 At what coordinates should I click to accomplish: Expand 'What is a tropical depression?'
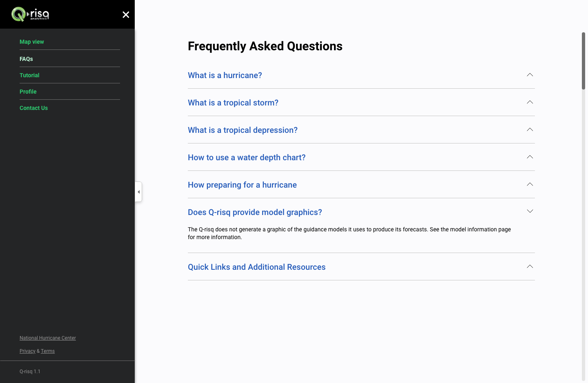243,130
